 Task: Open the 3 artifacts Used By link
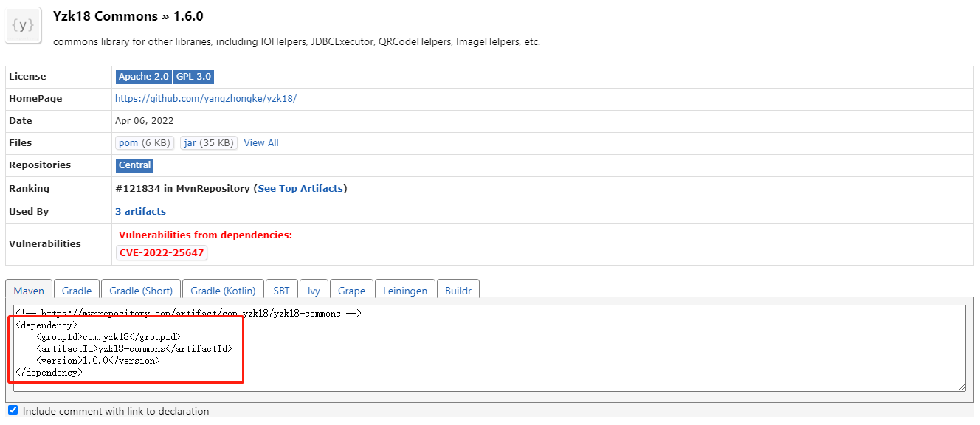coord(140,212)
